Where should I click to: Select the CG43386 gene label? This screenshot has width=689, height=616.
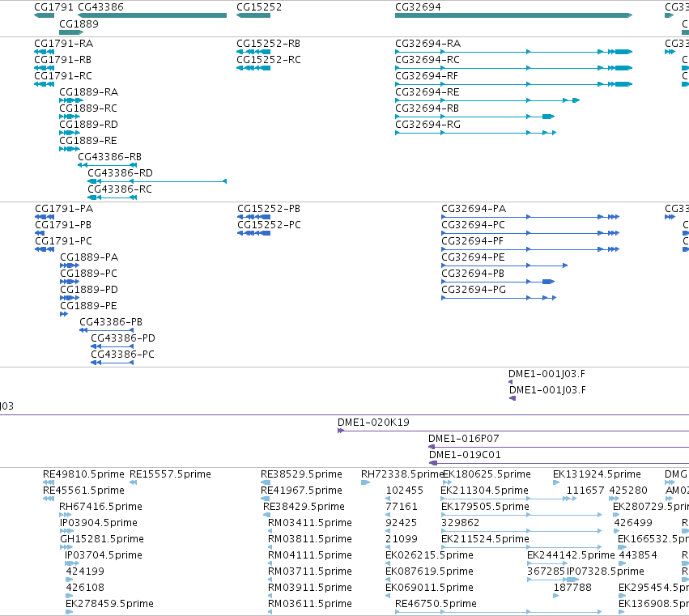pyautogui.click(x=100, y=7)
